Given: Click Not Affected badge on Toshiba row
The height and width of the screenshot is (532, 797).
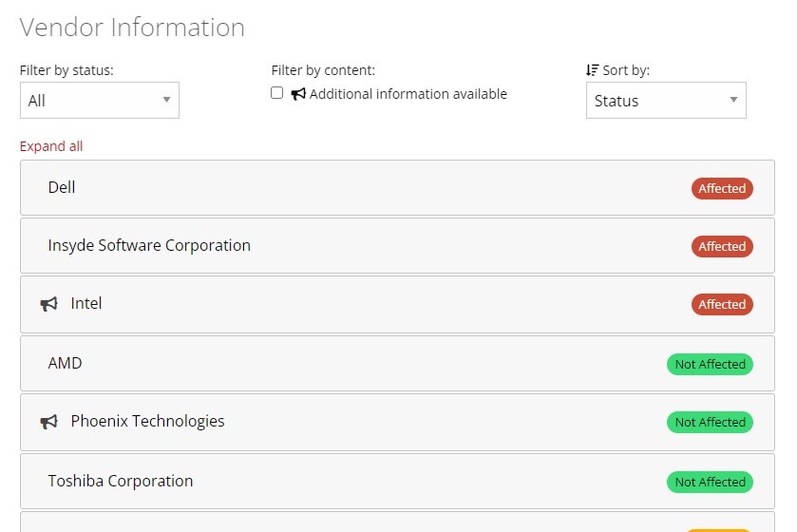Looking at the screenshot, I should 710,483.
